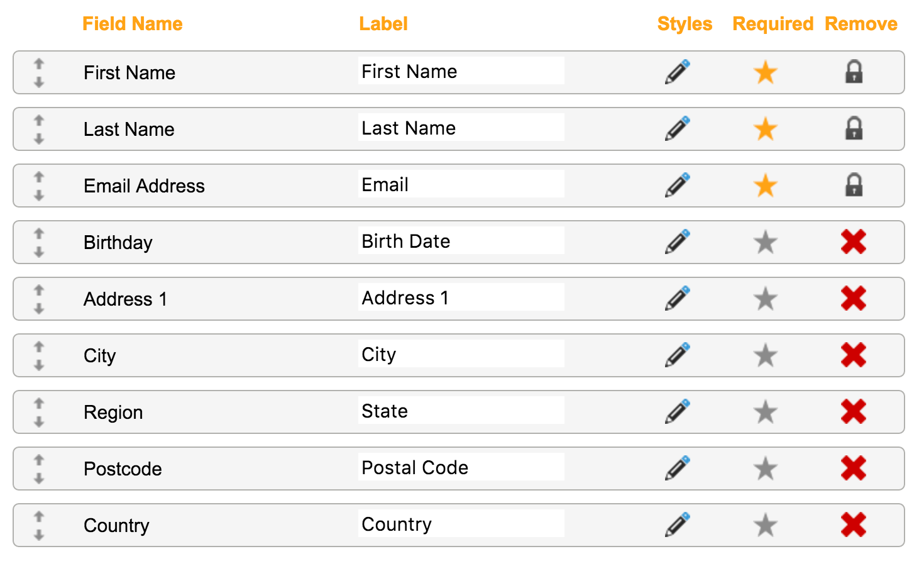The image size is (924, 566).
Task: Remove the City field
Action: 854,355
